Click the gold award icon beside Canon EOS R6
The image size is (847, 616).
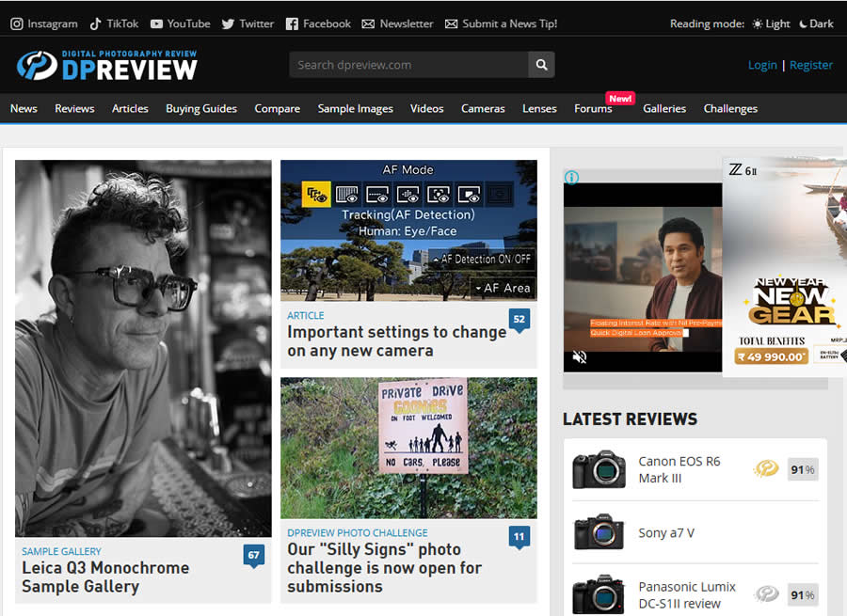click(x=765, y=467)
